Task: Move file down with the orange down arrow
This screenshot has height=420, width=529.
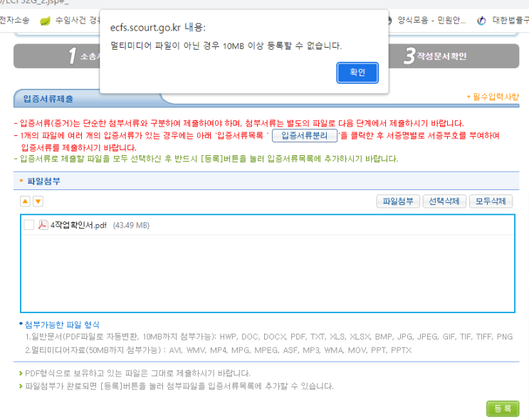Action: [38, 201]
